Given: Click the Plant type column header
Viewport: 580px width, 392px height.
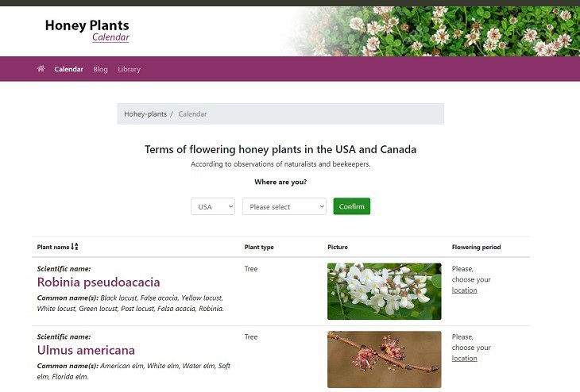Looking at the screenshot, I should click(259, 247).
